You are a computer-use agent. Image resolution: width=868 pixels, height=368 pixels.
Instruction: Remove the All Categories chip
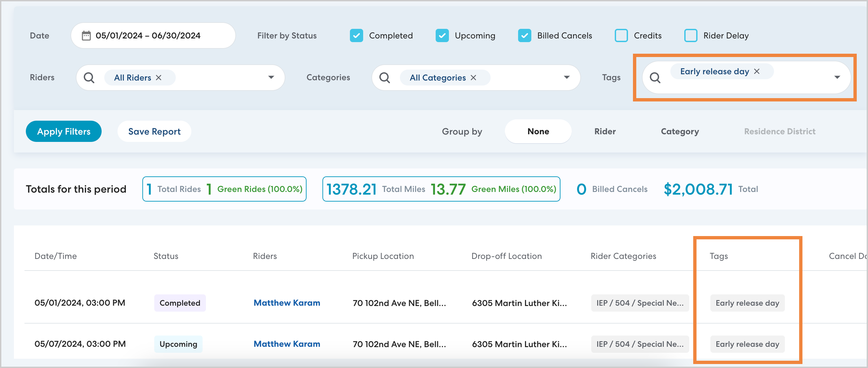(473, 78)
